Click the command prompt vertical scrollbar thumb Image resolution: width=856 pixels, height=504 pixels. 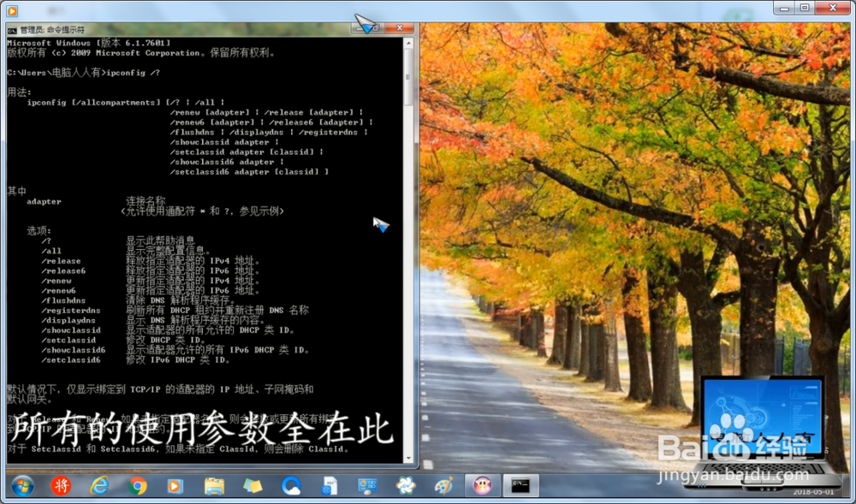(408, 77)
